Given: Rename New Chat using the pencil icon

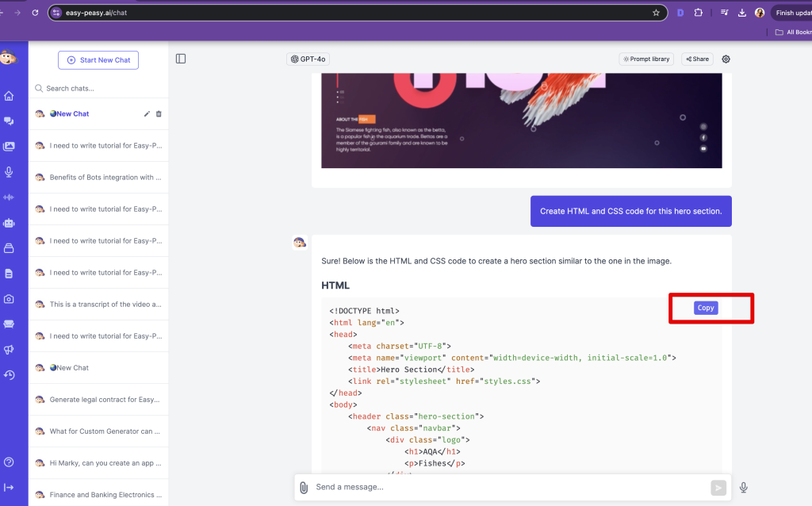Looking at the screenshot, I should point(147,114).
